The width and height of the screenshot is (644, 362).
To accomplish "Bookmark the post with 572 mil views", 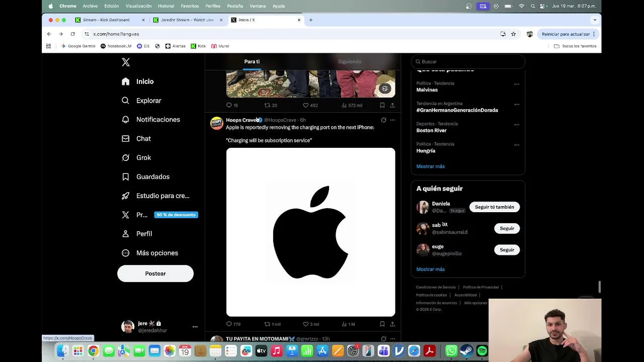I will (382, 105).
